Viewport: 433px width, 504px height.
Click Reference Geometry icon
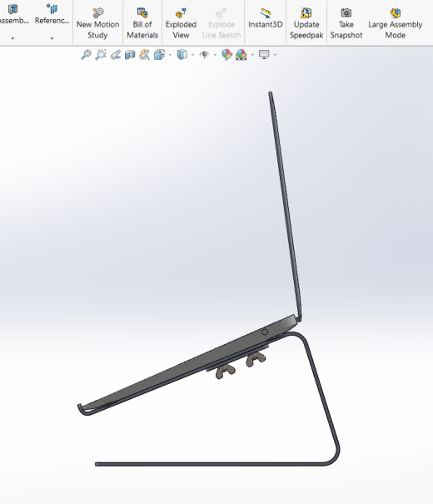point(52,9)
